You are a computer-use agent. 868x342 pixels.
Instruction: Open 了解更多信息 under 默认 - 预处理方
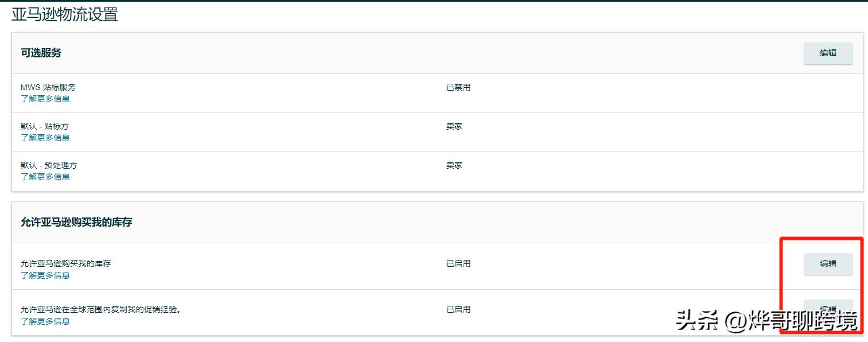coord(45,177)
